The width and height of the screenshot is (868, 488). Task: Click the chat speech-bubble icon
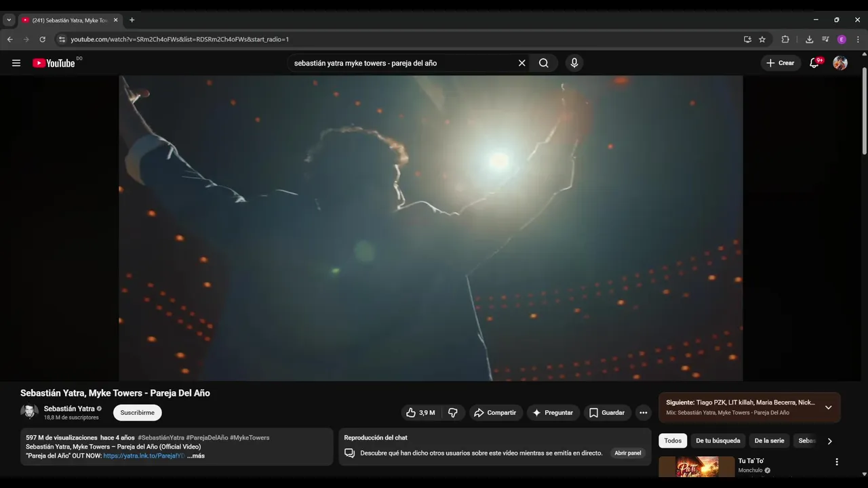pyautogui.click(x=349, y=453)
